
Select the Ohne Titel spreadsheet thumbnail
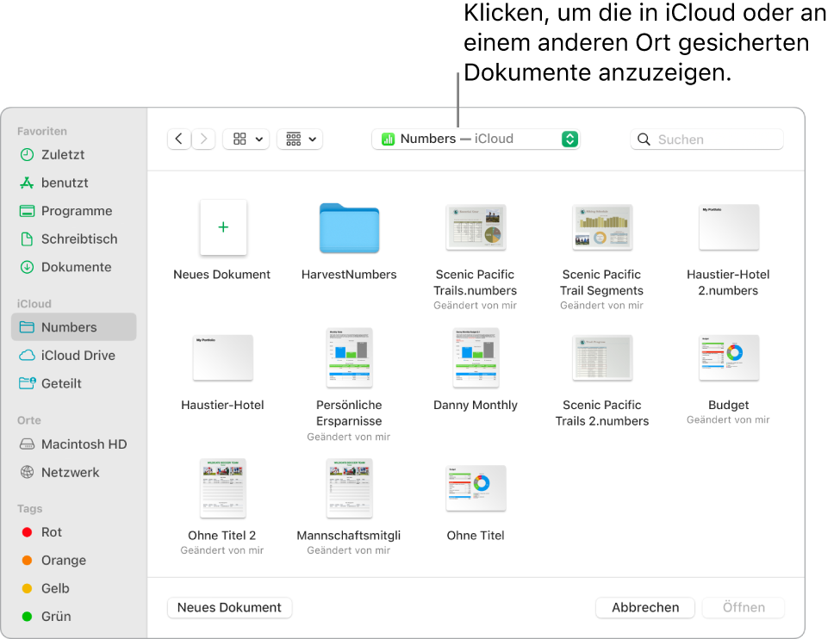[476, 488]
